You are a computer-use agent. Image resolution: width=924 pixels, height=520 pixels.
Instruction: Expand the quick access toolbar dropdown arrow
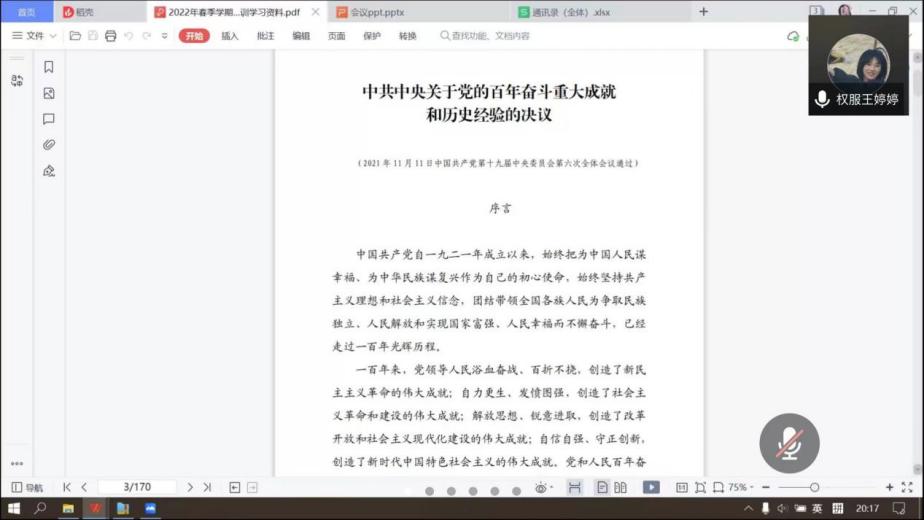pos(165,36)
